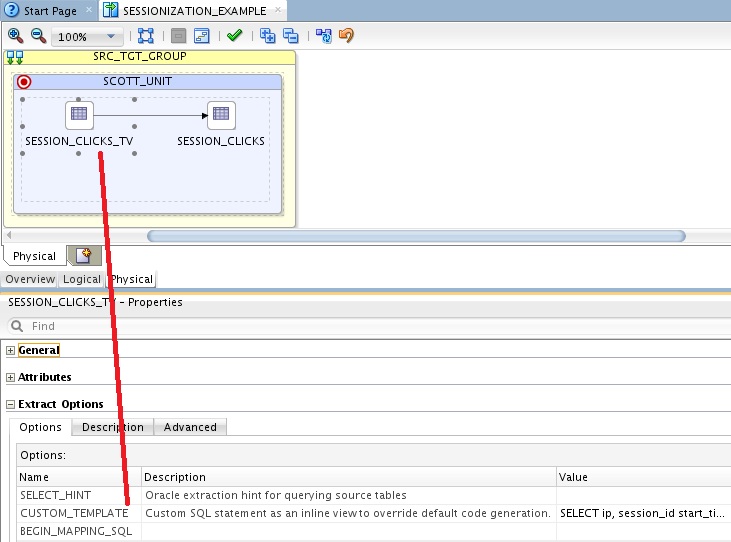This screenshot has height=542, width=731.
Task: Click the collapse all nodes icon
Action: pos(290,36)
